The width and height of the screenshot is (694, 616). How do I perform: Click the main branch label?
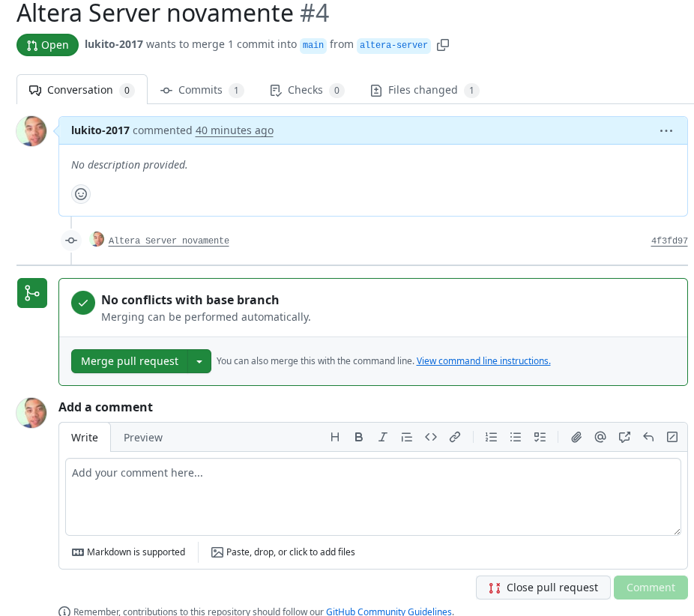(x=313, y=45)
